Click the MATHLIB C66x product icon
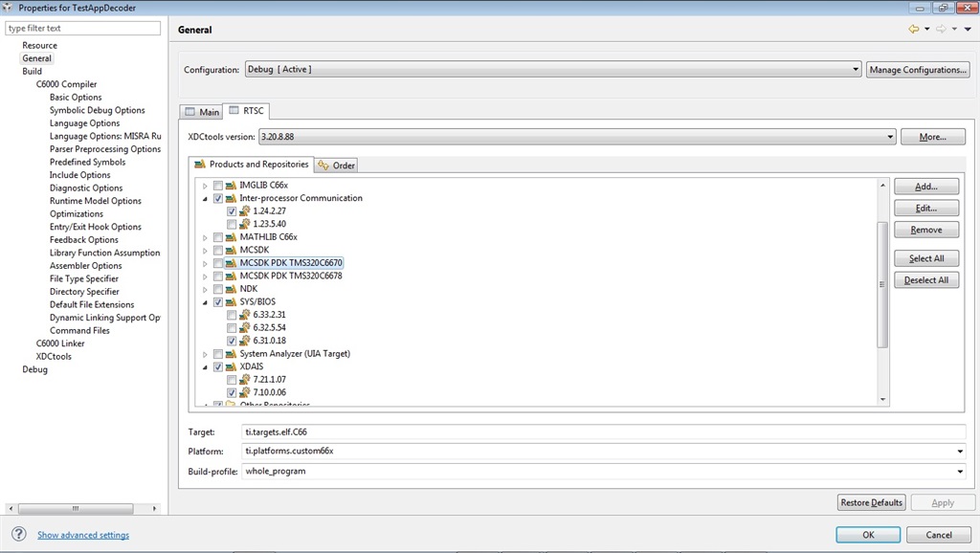The height and width of the screenshot is (553, 980). pos(231,237)
